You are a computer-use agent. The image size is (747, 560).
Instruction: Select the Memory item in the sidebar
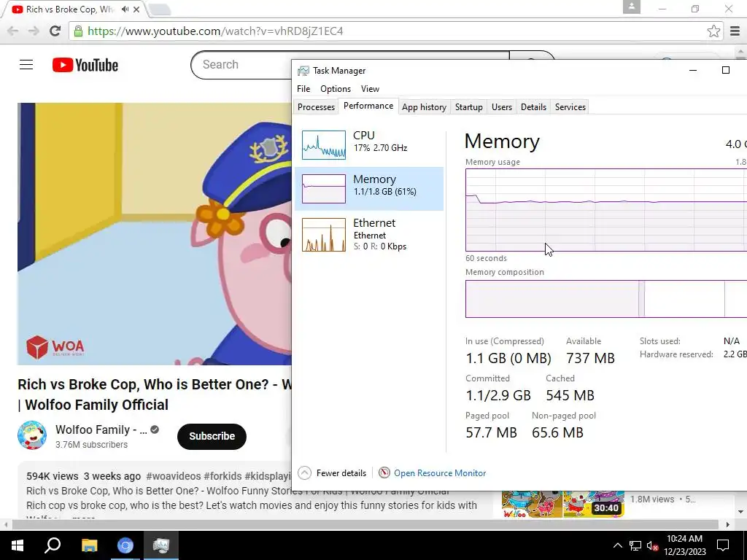(369, 189)
